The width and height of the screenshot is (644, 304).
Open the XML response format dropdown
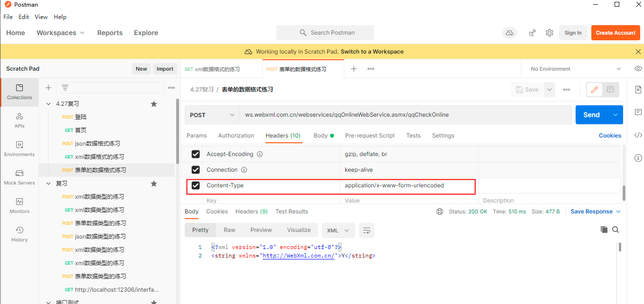point(338,230)
